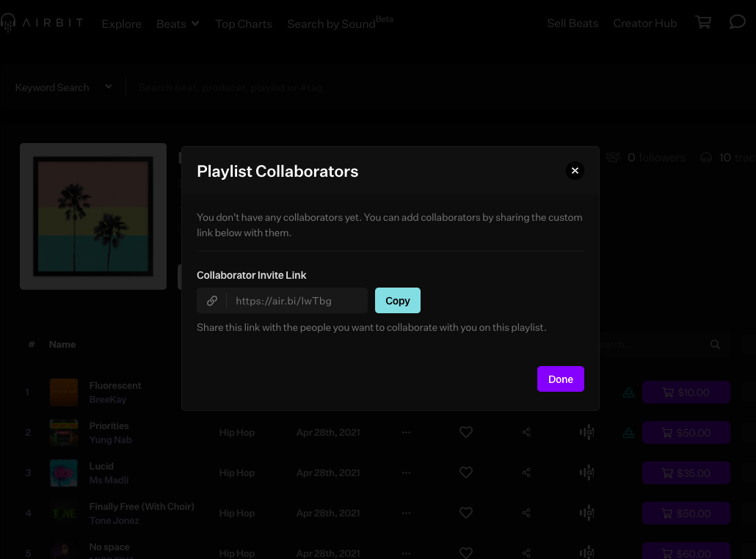Buy Fluorescent for $10.00
The image size is (756, 559).
(686, 392)
